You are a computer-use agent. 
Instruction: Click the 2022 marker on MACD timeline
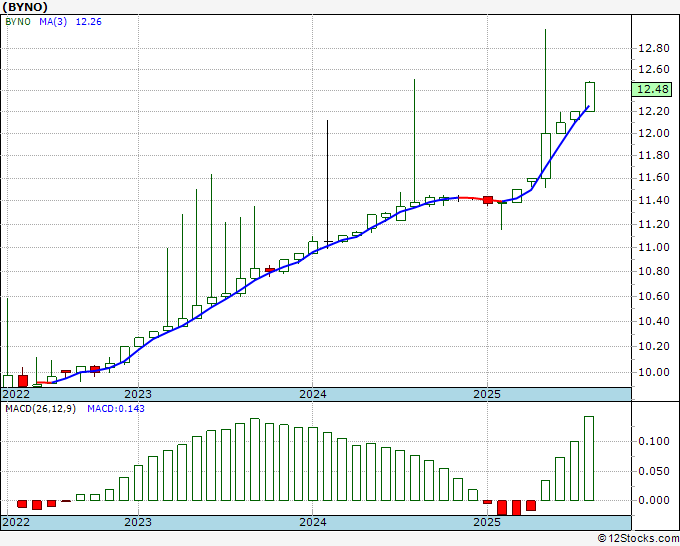(x=17, y=522)
